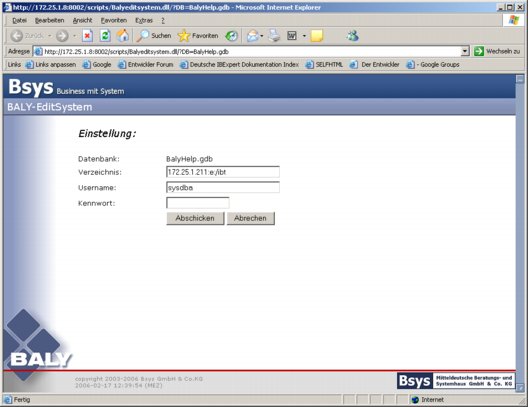Screen dimensions: 528x407
Task: Click the Edit with Word icon
Action: click(x=292, y=36)
